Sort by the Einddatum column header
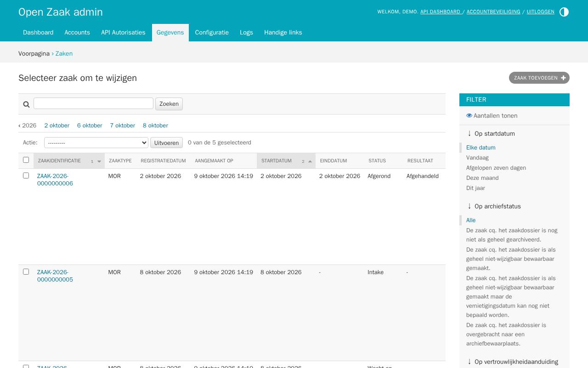Screen dimensions: 588x368 click(334, 161)
